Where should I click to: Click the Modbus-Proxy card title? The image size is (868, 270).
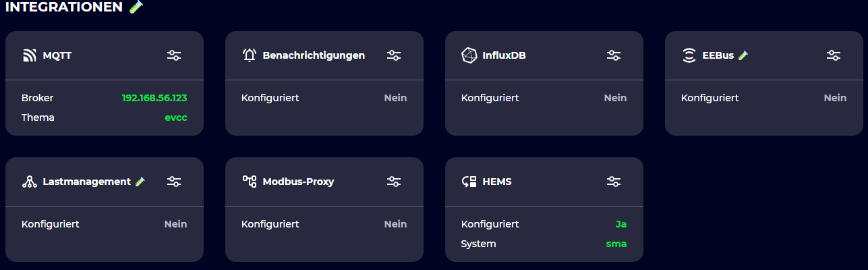pyautogui.click(x=298, y=182)
